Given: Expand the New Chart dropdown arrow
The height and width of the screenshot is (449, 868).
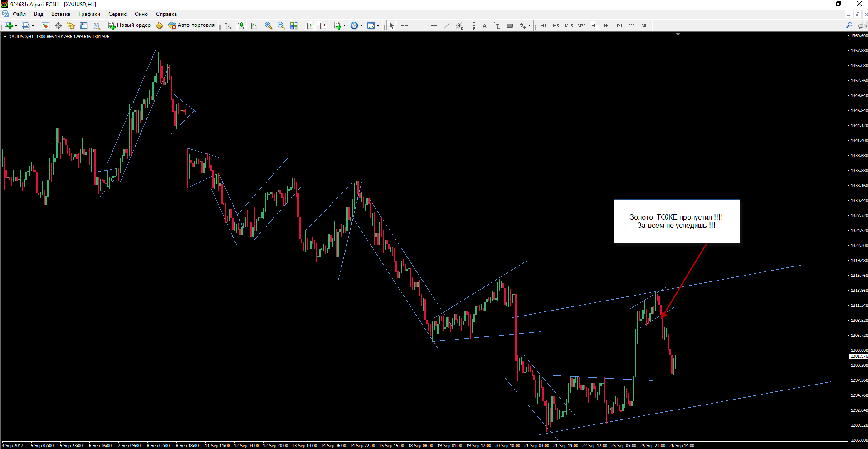Looking at the screenshot, I should click(16, 26).
